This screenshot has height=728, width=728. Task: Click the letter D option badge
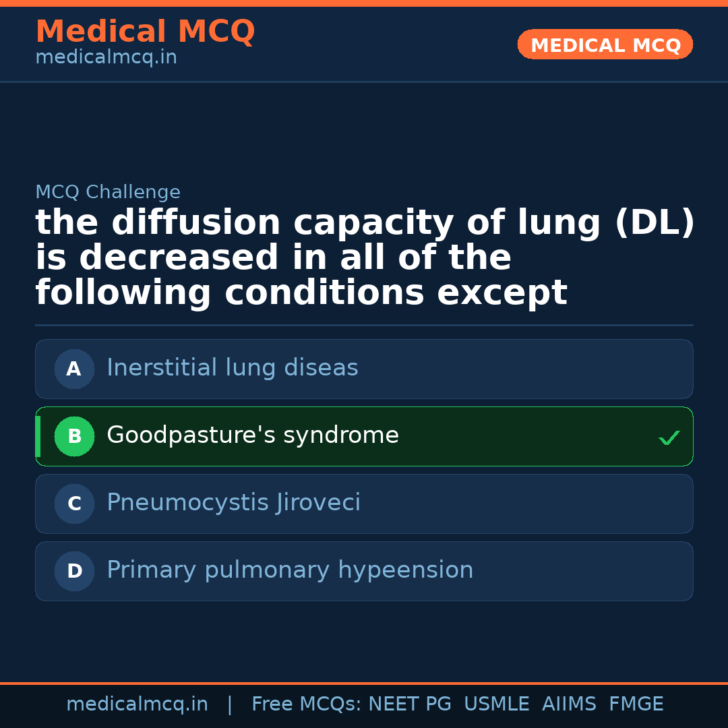pyautogui.click(x=74, y=571)
